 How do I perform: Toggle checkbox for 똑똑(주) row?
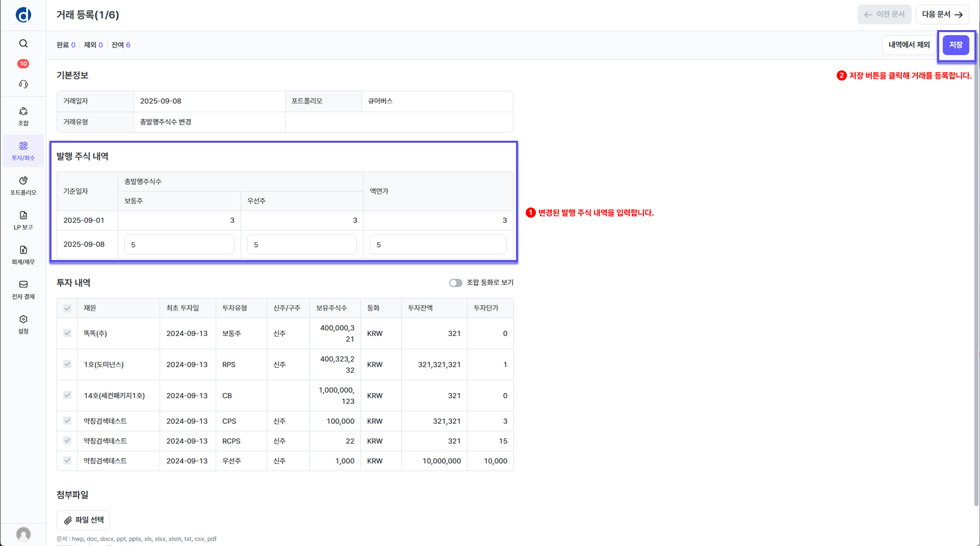(67, 333)
